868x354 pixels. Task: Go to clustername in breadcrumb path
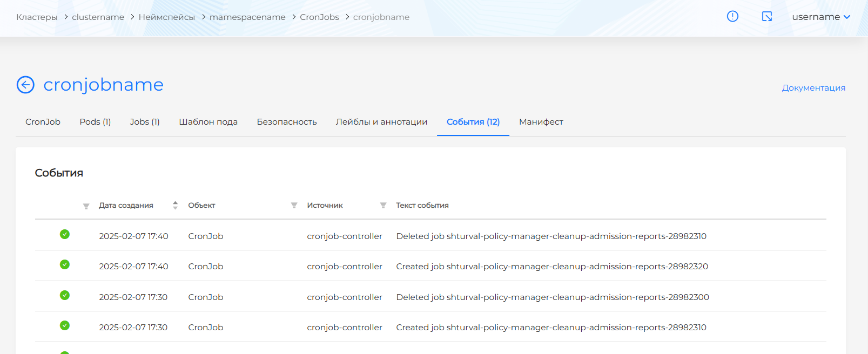pyautogui.click(x=98, y=17)
